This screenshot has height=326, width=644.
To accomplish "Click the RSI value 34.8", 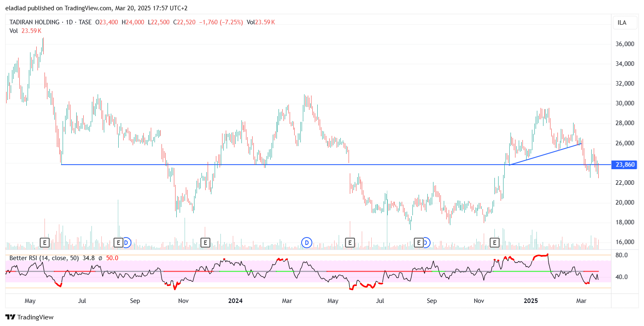I will pos(89,258).
